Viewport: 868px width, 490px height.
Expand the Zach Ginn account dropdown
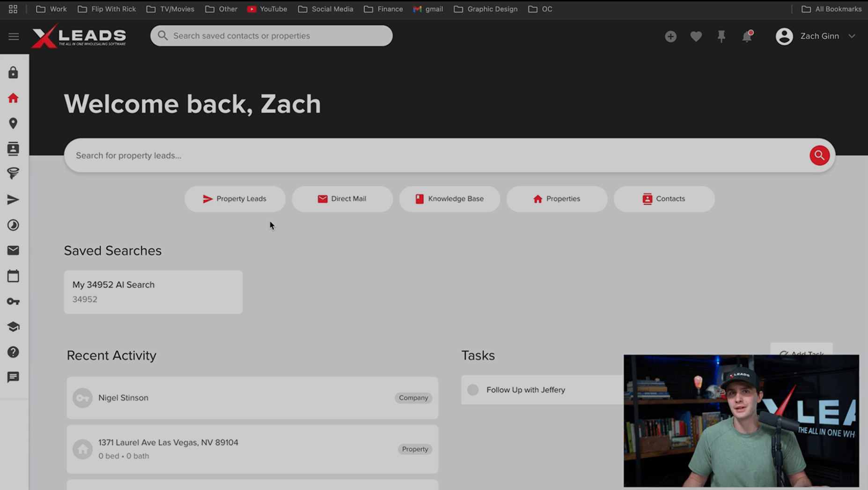point(852,36)
